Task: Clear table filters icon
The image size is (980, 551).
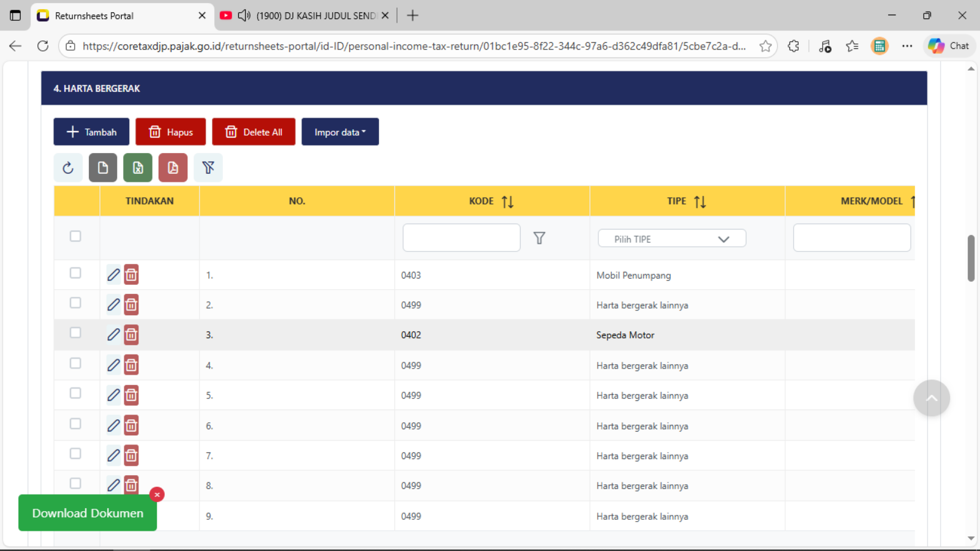Action: coord(208,168)
